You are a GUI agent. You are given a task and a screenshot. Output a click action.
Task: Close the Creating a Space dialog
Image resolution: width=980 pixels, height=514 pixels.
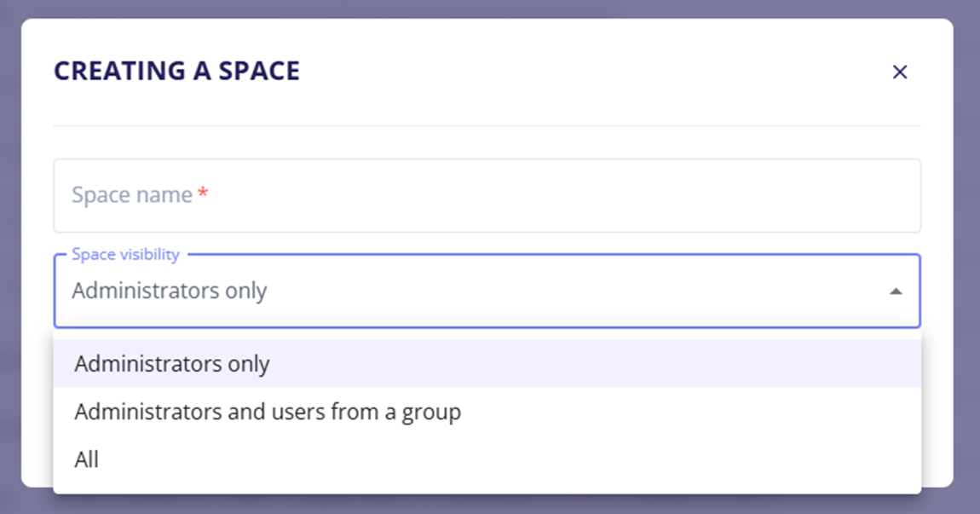(899, 72)
